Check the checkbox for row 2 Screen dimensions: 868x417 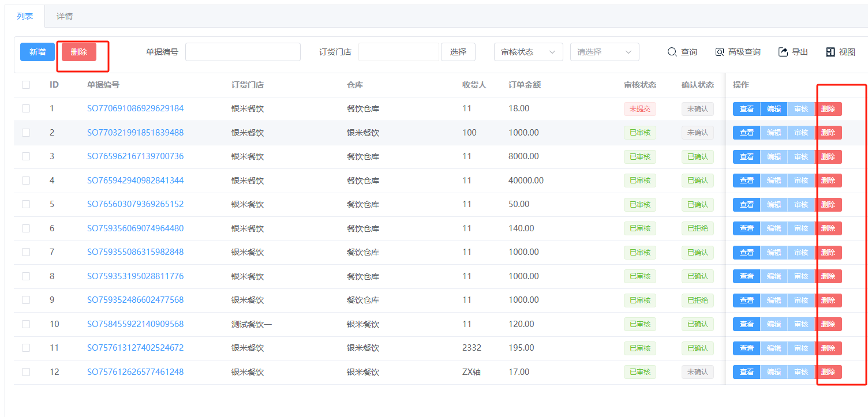26,133
